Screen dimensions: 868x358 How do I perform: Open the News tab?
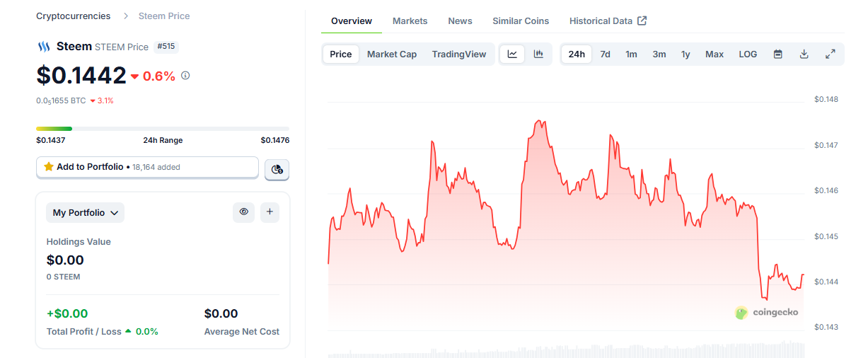[460, 21]
